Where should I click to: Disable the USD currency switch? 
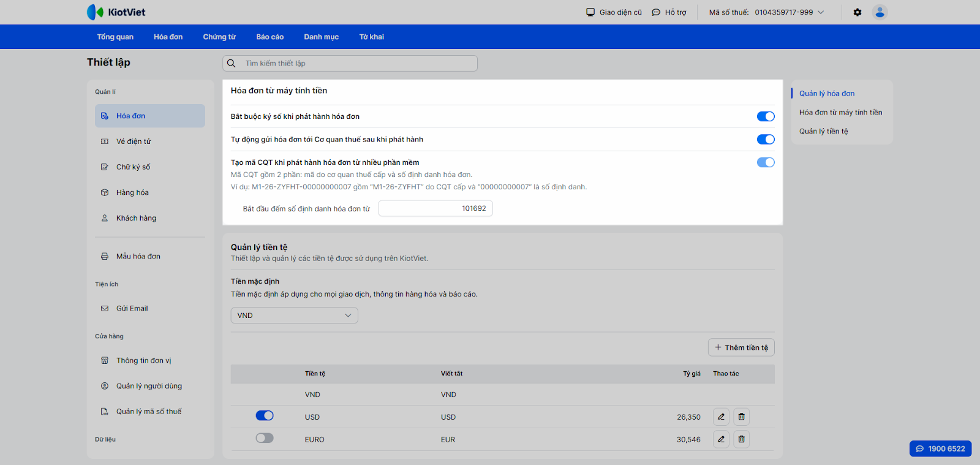click(x=265, y=415)
